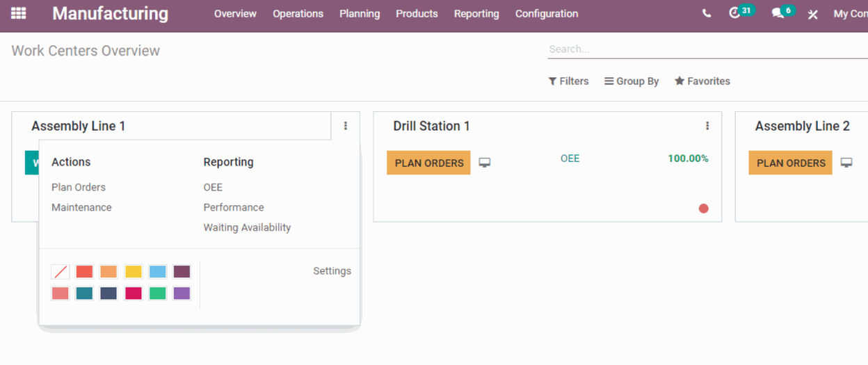Image resolution: width=868 pixels, height=365 pixels.
Task: Click the Assembly Line 2 card title
Action: click(x=802, y=126)
